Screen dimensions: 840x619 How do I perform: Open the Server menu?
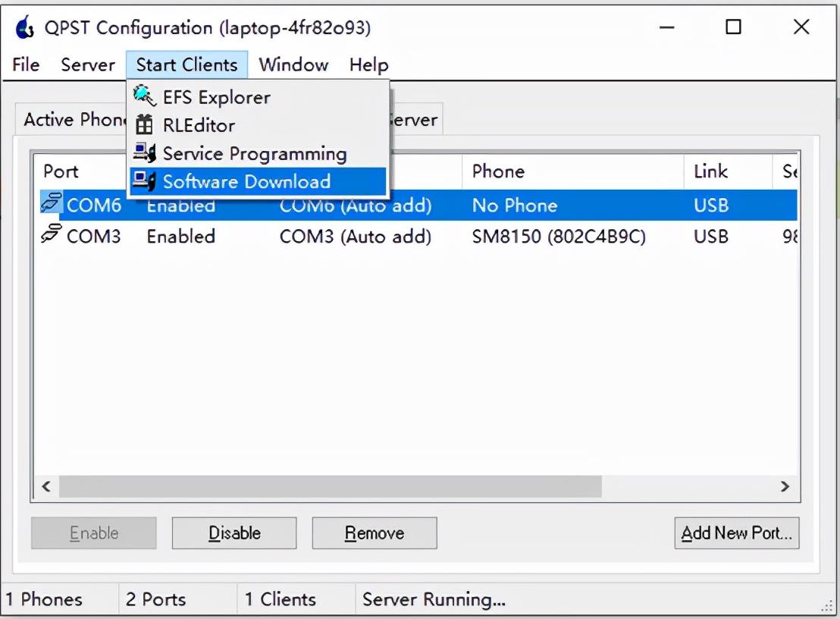88,64
